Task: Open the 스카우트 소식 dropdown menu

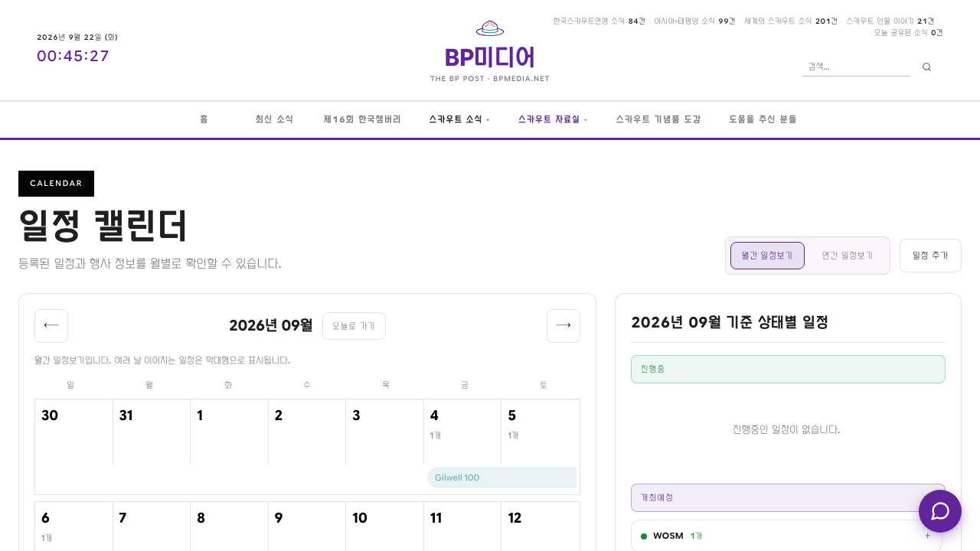Action: pyautogui.click(x=459, y=119)
